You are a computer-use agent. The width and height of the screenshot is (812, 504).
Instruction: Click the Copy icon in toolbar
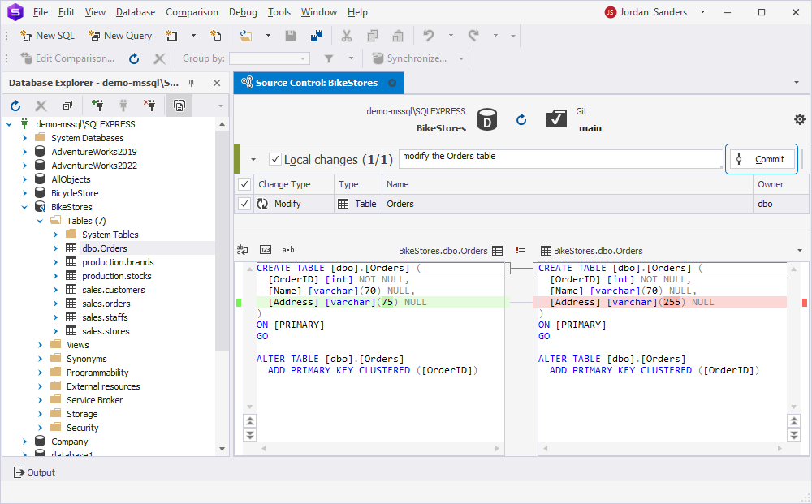[x=373, y=36]
